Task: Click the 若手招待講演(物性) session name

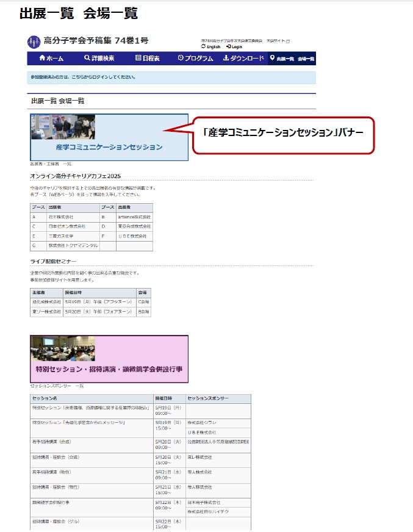Action: click(x=52, y=472)
